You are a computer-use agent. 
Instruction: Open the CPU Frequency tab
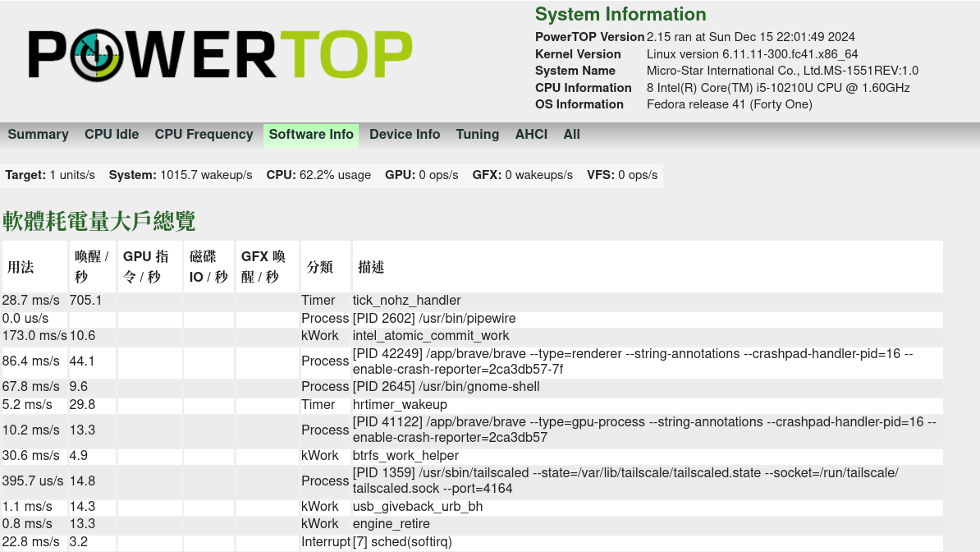point(204,135)
